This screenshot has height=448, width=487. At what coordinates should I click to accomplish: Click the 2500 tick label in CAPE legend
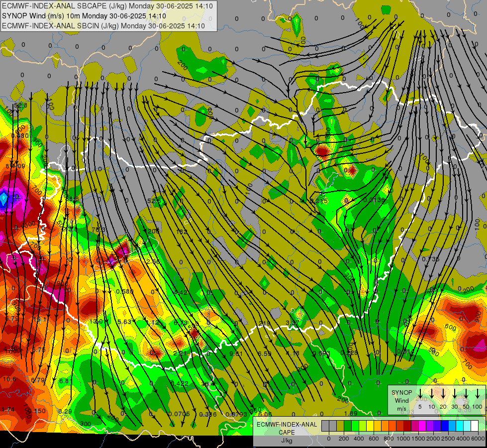point(448,439)
